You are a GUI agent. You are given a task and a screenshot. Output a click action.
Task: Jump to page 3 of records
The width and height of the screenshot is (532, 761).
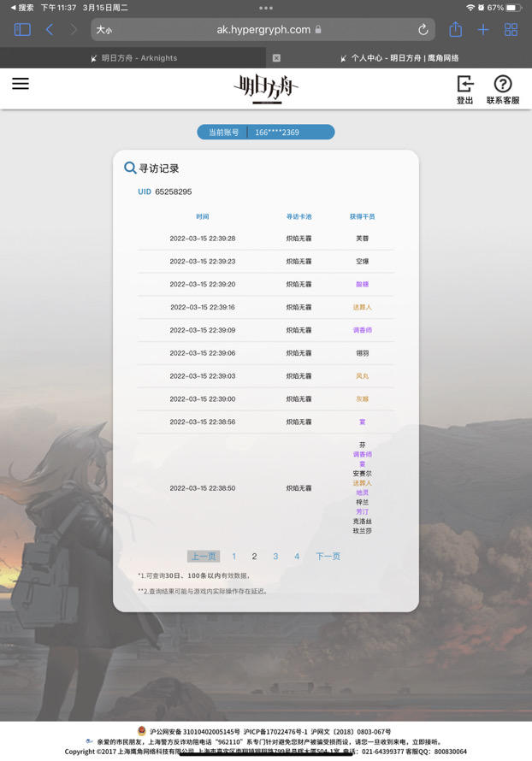pos(275,556)
